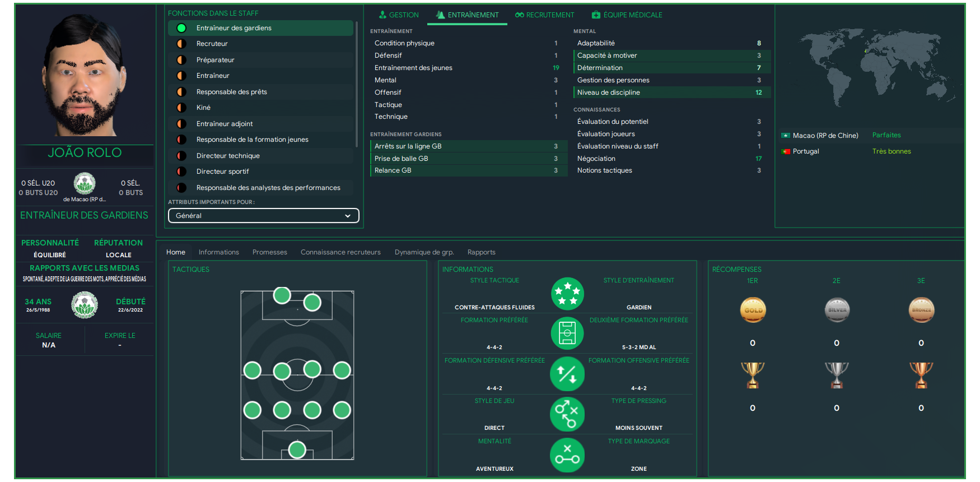Click the EXPIRE LE contract field
This screenshot has height=482, width=980.
pyautogui.click(x=120, y=340)
